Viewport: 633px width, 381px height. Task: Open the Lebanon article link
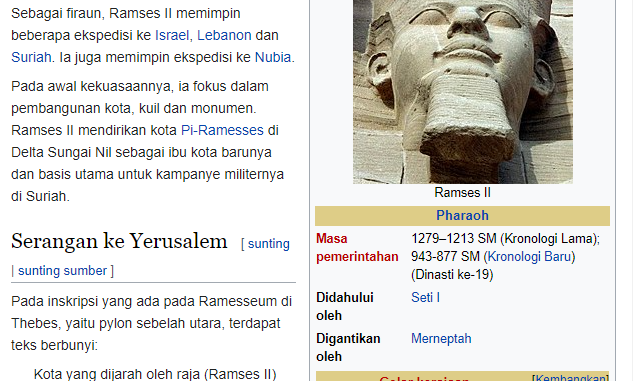(x=224, y=36)
